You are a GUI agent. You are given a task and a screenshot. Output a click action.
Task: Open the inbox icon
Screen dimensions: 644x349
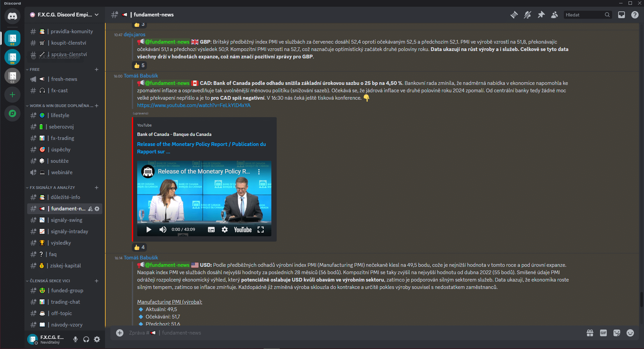pyautogui.click(x=622, y=15)
